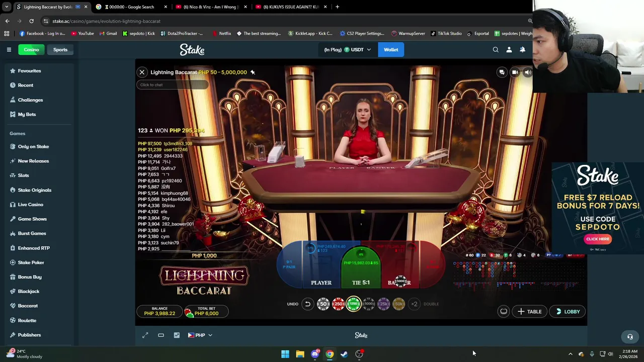The image size is (644, 362).
Task: Mute the game sound speaker
Action: click(x=528, y=72)
